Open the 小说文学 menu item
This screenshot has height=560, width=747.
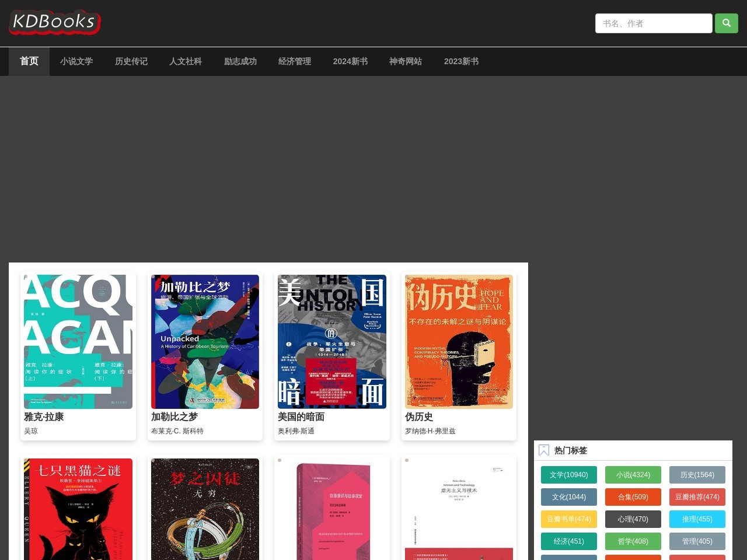(x=76, y=61)
